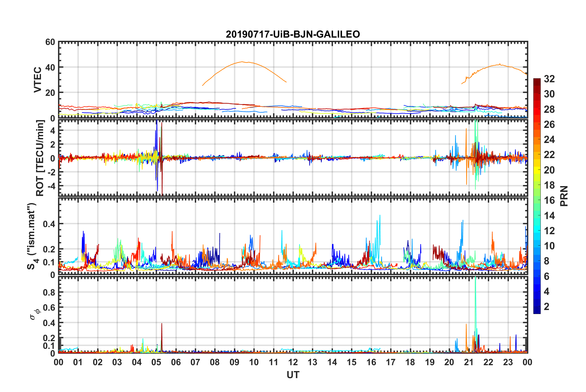Click the plot title 20190717-UiB-BJN-GALILEO
Image resolution: width=586 pixels, height=392 pixels.
[293, 34]
